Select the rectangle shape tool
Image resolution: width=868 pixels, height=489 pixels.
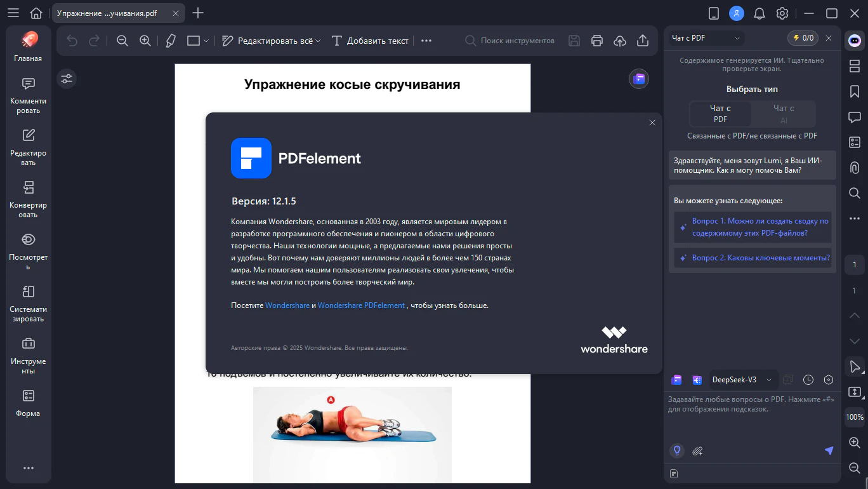coord(194,41)
